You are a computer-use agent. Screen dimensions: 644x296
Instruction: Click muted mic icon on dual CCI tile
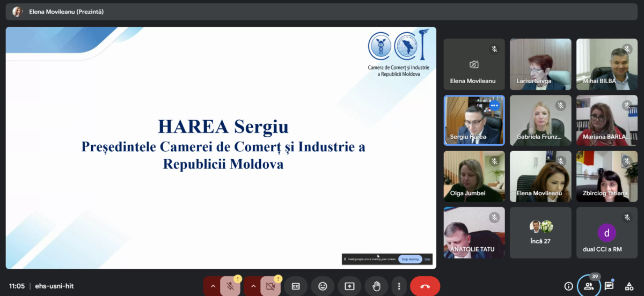tap(627, 218)
